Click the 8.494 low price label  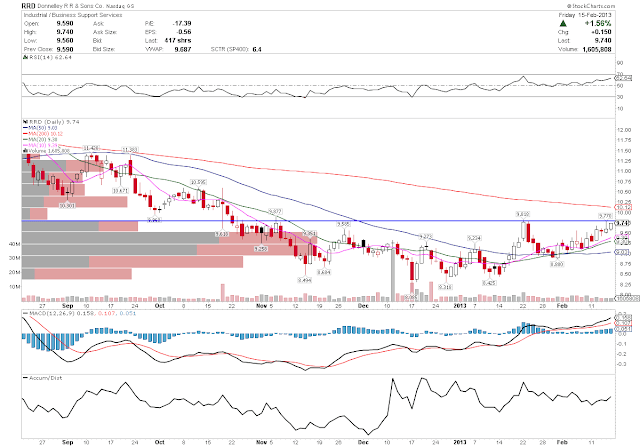304,280
